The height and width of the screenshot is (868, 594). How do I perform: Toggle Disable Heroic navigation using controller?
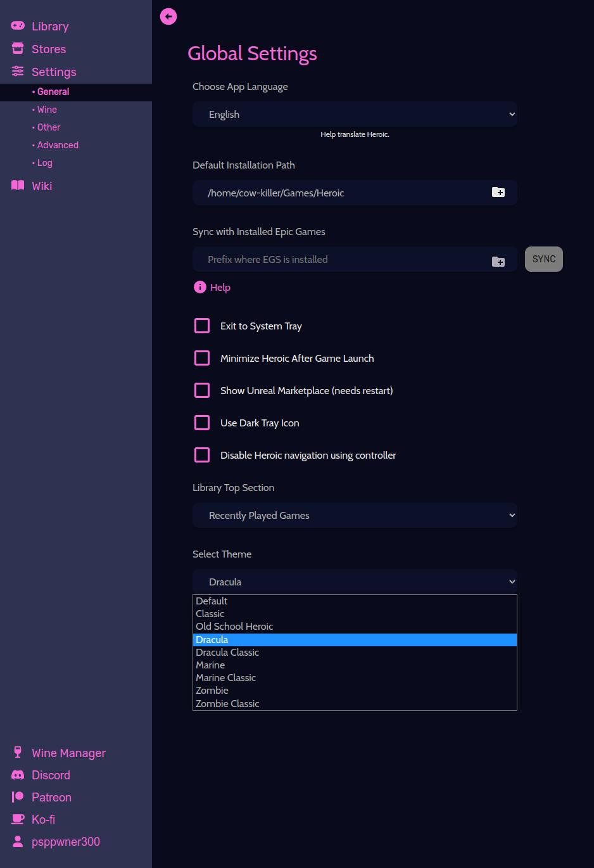(202, 455)
